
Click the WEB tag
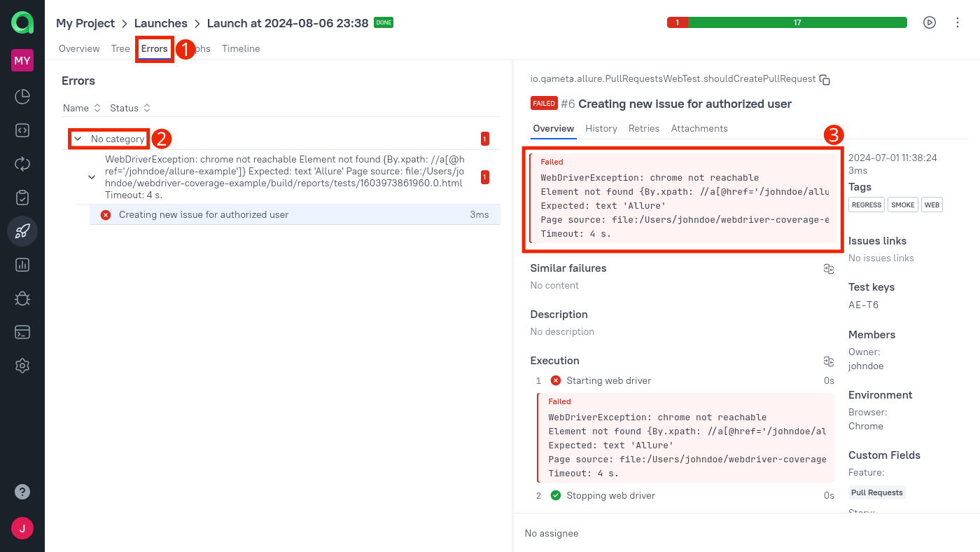[932, 205]
